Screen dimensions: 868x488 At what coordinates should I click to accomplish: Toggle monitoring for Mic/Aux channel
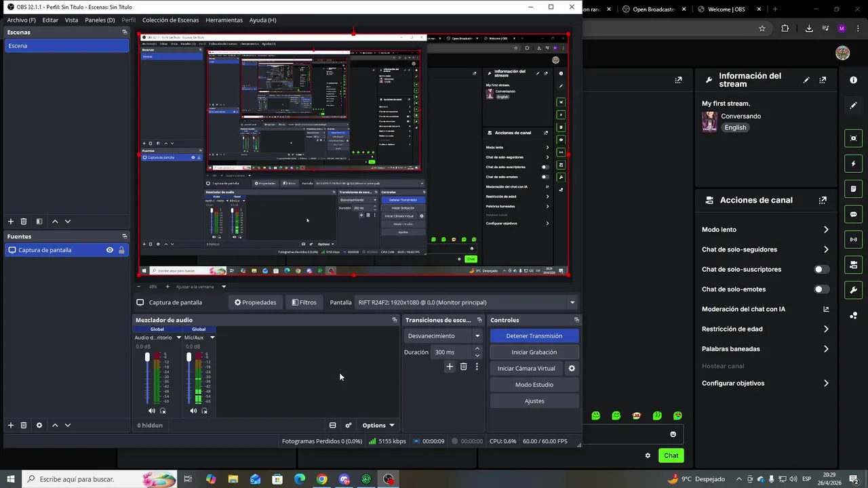[x=204, y=411]
